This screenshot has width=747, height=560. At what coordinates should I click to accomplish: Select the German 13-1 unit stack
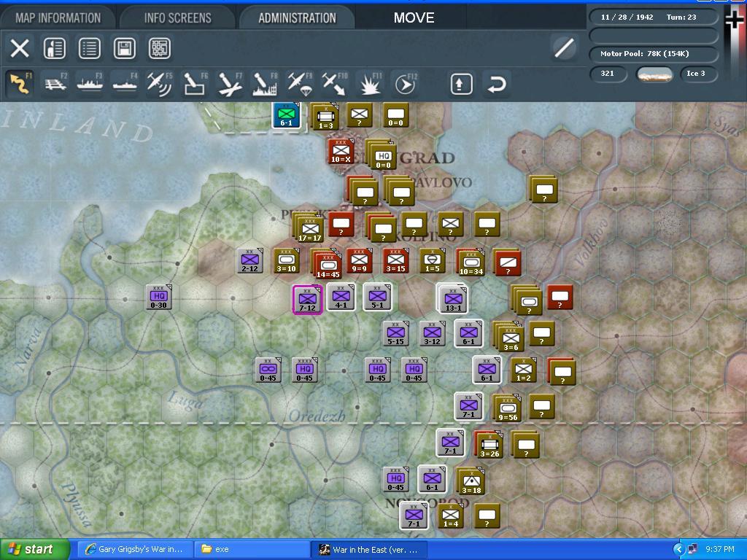(452, 299)
